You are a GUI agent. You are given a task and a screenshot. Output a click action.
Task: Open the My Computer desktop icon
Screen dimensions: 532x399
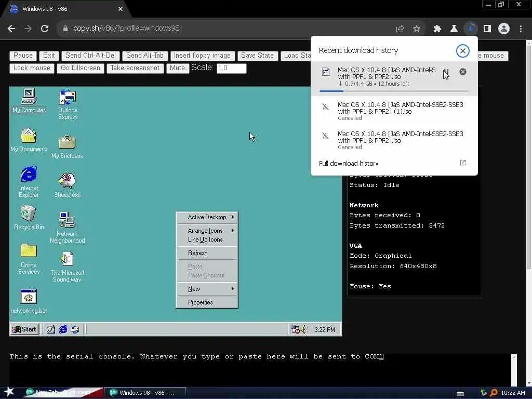pyautogui.click(x=29, y=100)
